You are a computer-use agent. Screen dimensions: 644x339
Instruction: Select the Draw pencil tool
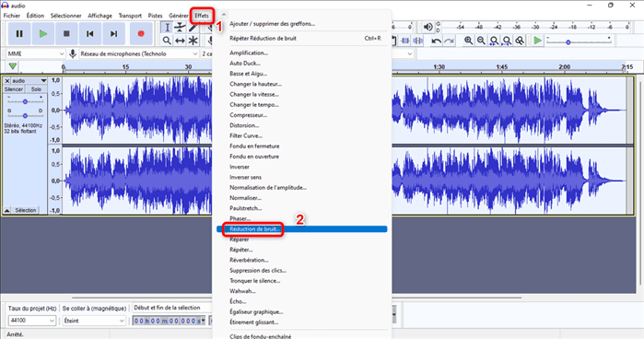point(193,28)
